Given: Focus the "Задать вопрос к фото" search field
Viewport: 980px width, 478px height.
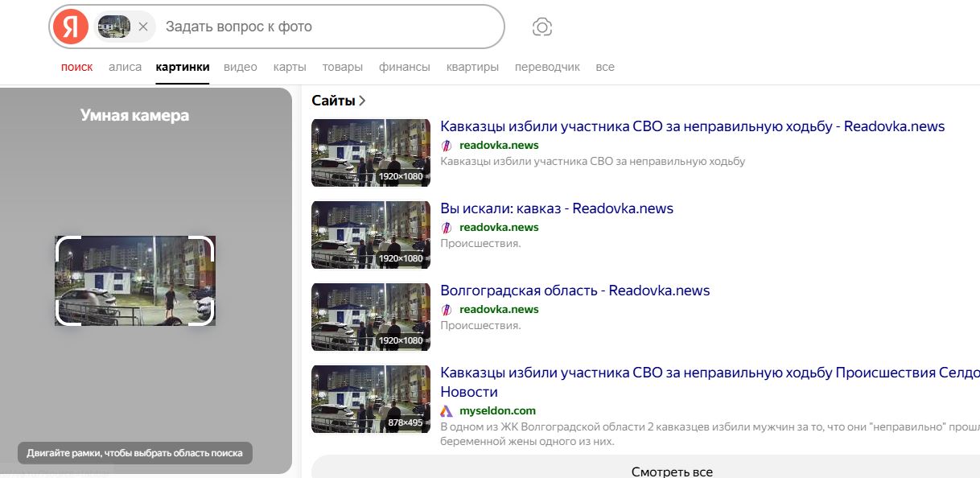Looking at the screenshot, I should point(330,27).
